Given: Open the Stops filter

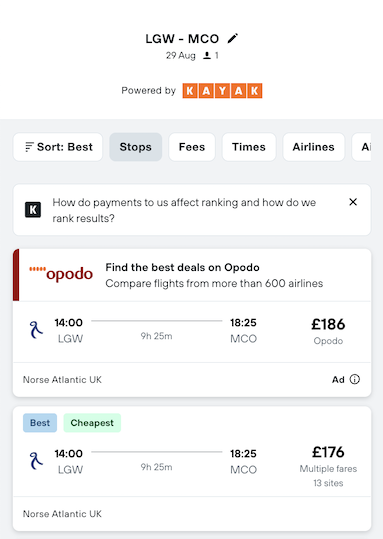Looking at the screenshot, I should pyautogui.click(x=135, y=147).
